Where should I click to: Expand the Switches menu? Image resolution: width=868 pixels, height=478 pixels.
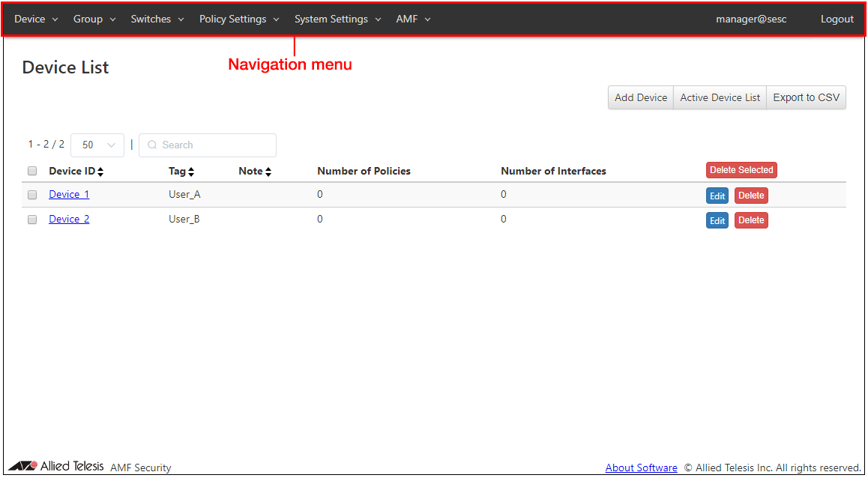point(157,19)
